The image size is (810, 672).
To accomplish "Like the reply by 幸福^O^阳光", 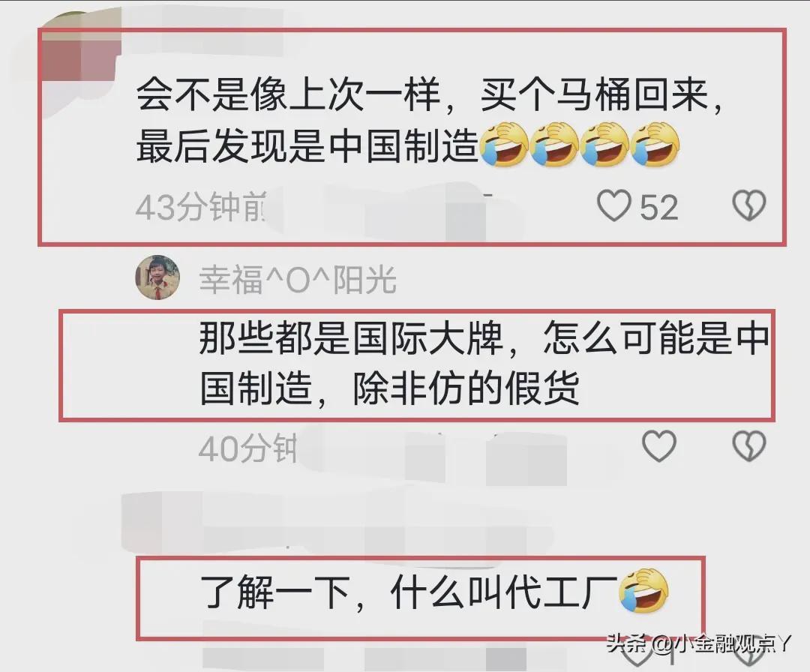I will coord(658,445).
